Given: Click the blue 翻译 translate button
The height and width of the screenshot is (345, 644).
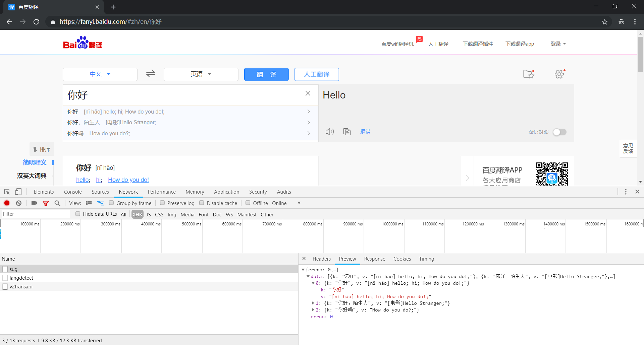Looking at the screenshot, I should point(266,74).
